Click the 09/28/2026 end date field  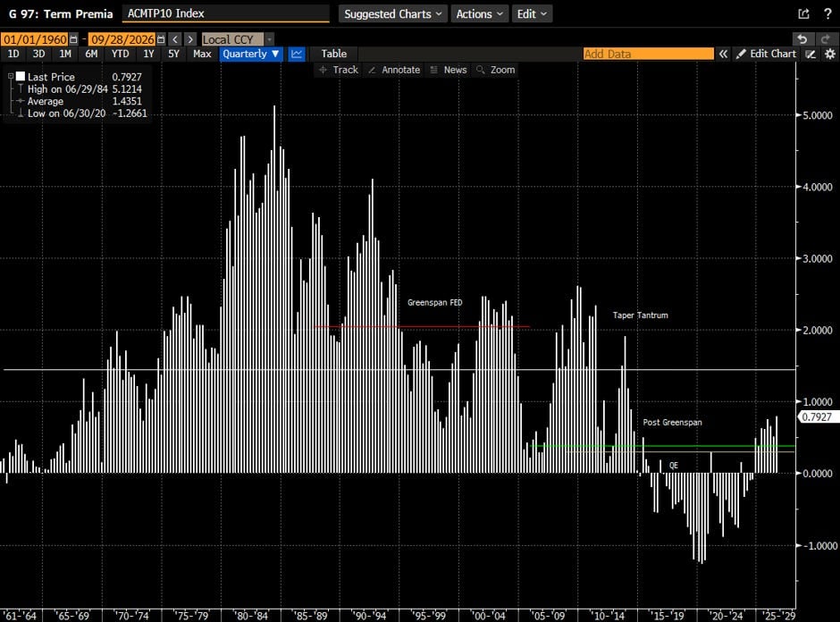click(122, 39)
